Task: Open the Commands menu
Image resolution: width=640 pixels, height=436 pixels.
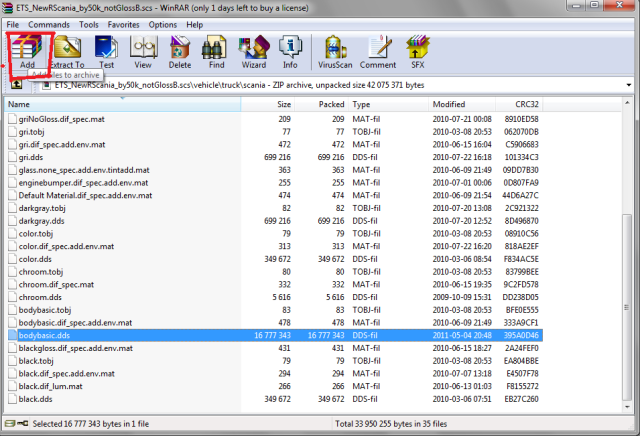Action: (49, 25)
